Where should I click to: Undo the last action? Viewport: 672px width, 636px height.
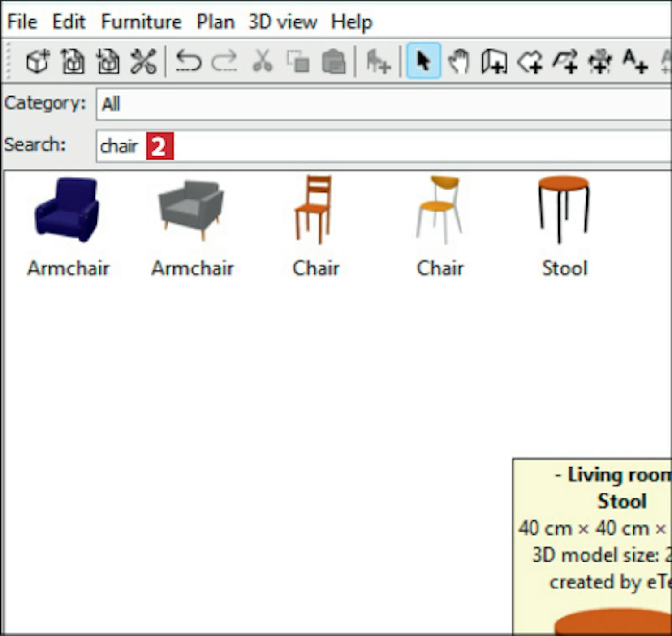(188, 61)
